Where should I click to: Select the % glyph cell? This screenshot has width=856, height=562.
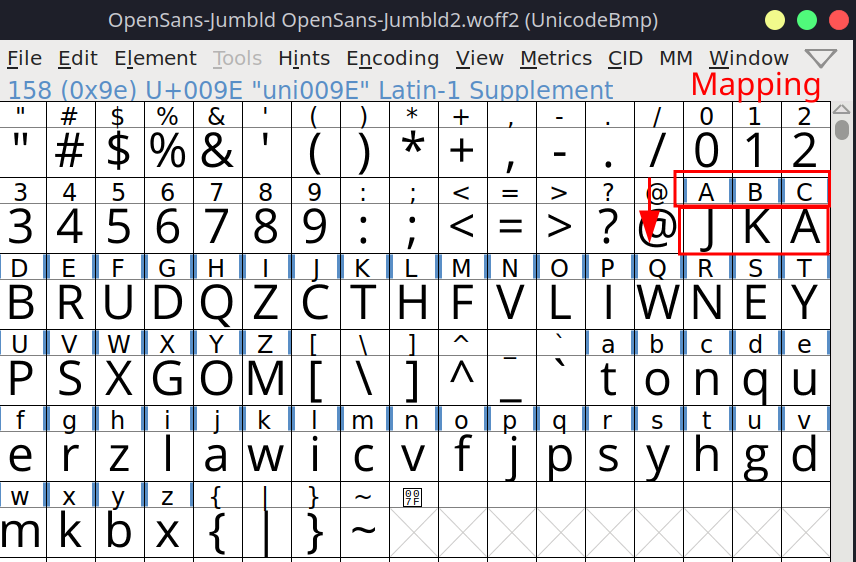(x=169, y=139)
